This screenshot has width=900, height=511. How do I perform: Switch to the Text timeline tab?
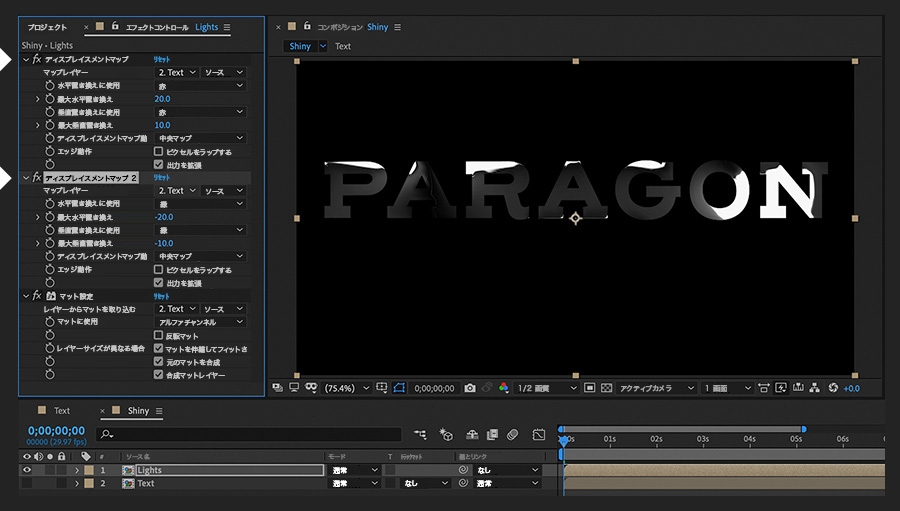[61, 411]
